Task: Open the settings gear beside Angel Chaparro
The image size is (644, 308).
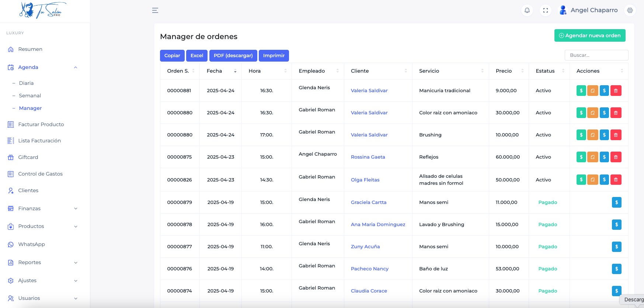Action: point(630,10)
